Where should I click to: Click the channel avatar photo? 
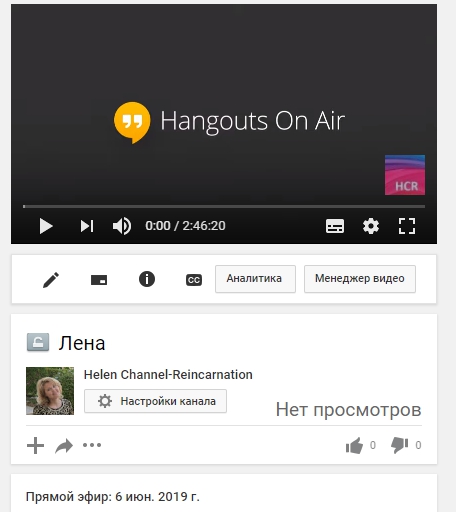pyautogui.click(x=50, y=391)
